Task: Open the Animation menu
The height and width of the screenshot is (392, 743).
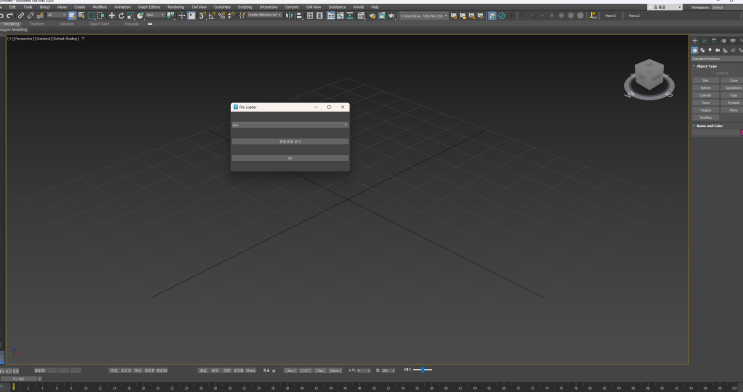Action: point(122,7)
